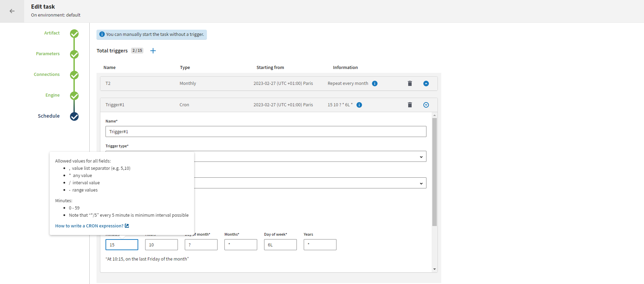Click the Hours field containing 10

161,245
